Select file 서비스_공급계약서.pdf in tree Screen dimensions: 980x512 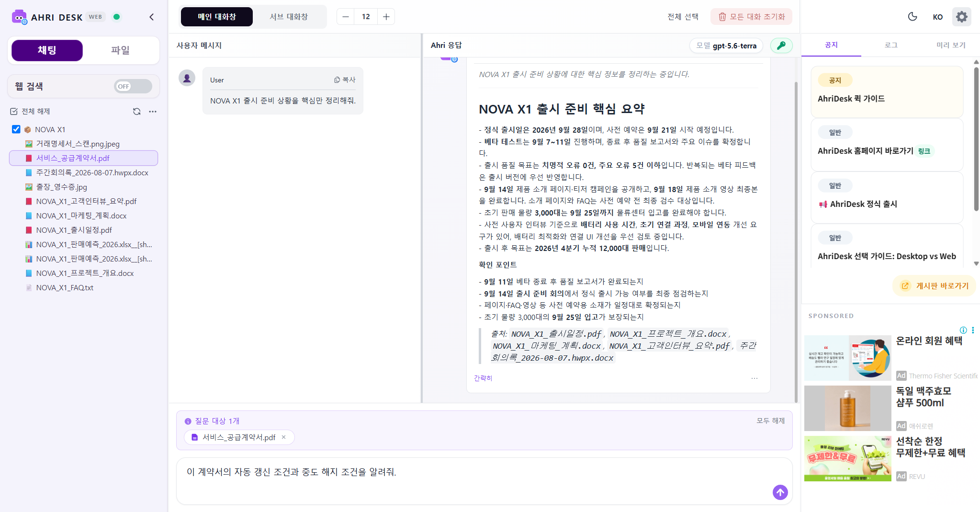point(83,158)
